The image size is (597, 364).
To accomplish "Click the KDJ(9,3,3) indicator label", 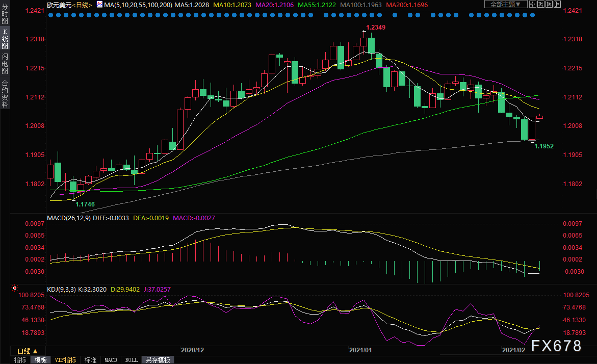I will click(x=61, y=290).
